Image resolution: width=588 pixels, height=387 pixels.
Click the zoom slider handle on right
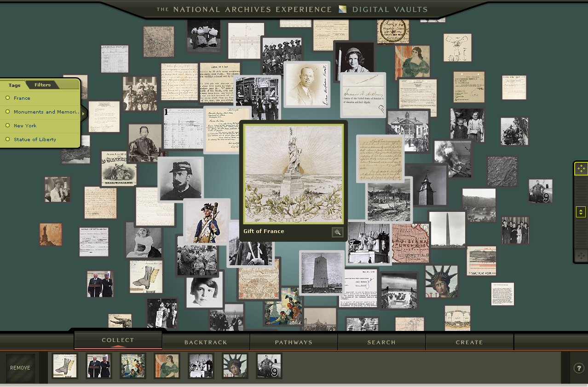pyautogui.click(x=581, y=212)
